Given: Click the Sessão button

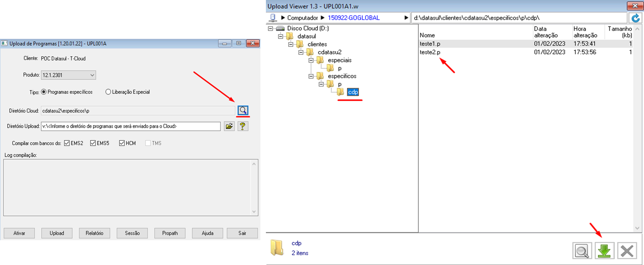Looking at the screenshot, I should click(132, 233).
